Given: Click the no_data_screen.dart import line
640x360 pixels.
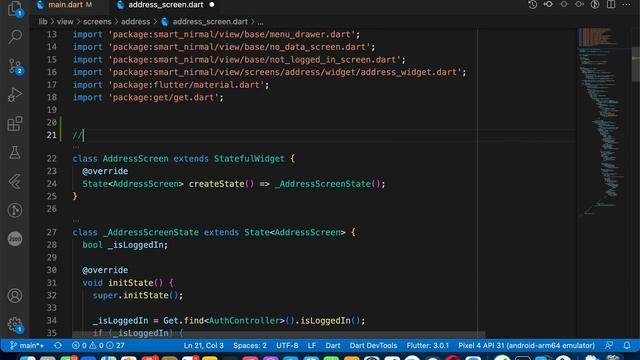Looking at the screenshot, I should [224, 47].
